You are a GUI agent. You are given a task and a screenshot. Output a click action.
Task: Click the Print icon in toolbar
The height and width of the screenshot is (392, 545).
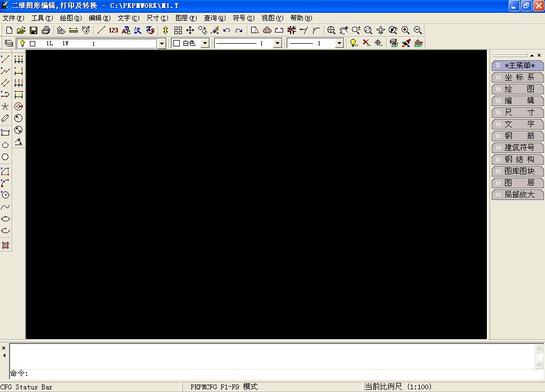point(45,30)
